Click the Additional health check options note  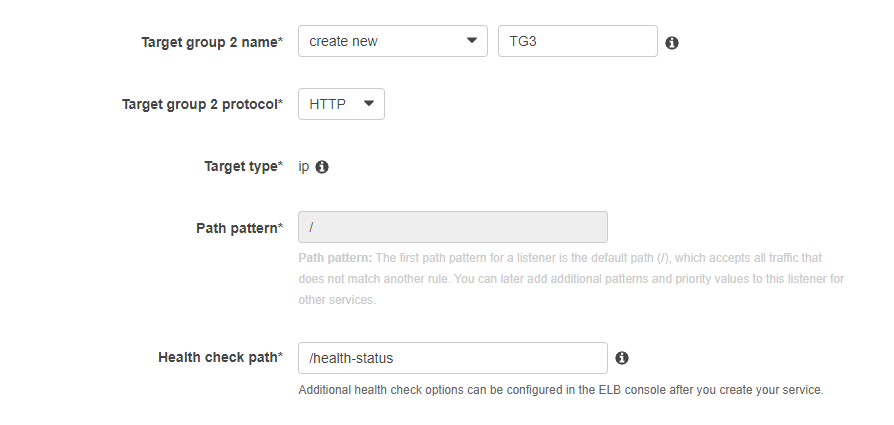tap(561, 390)
